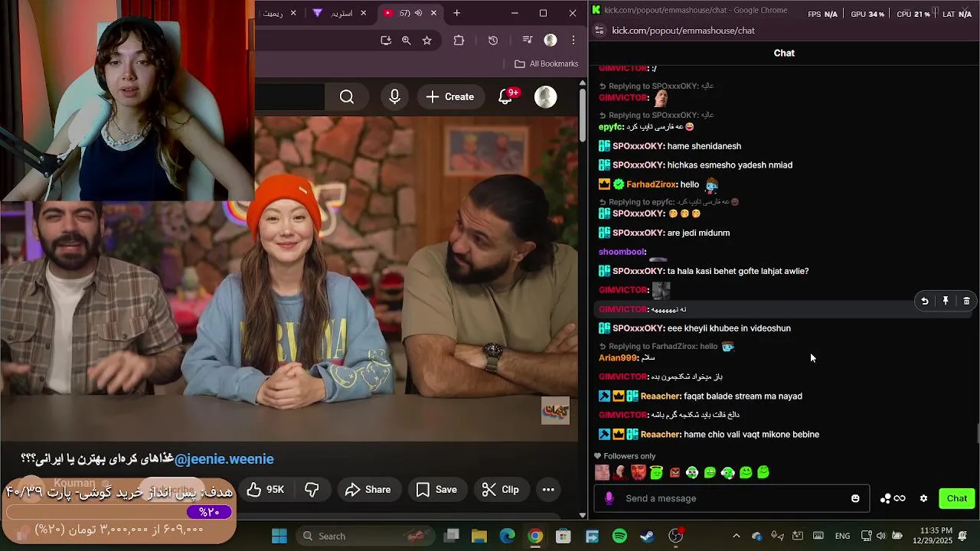Screen dimensions: 980x551
Task: Click shoombool username in chat
Action: coord(622,252)
